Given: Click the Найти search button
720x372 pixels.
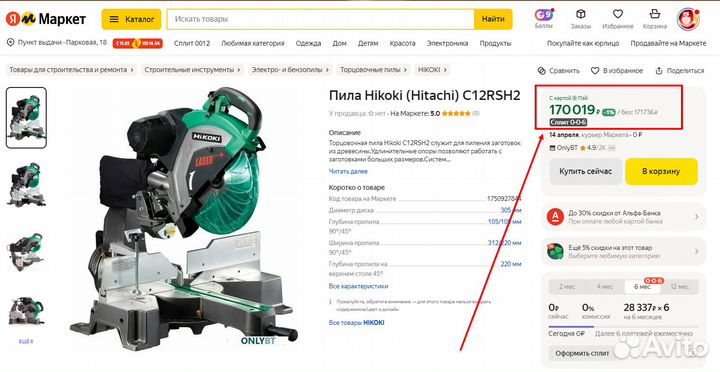Looking at the screenshot, I should (493, 19).
